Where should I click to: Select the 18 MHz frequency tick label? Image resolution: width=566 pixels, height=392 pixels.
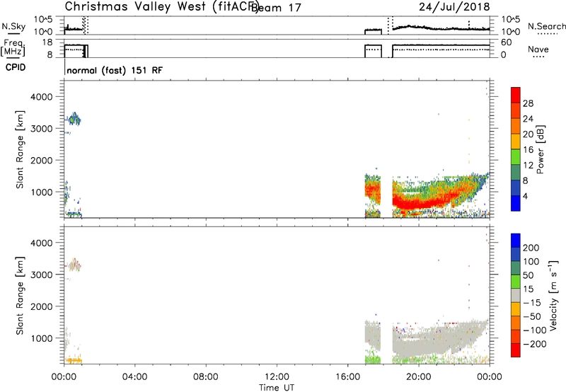coord(47,42)
